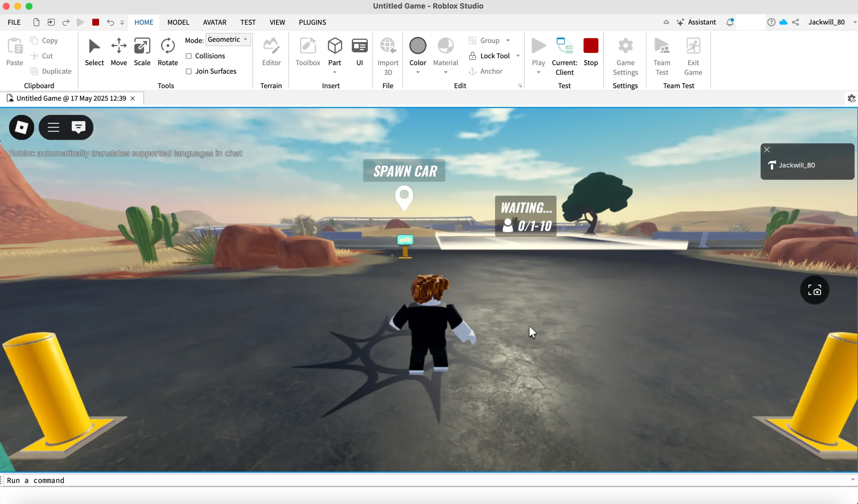The image size is (858, 504).
Task: Enable the Join Surfaces checkbox
Action: click(x=189, y=71)
